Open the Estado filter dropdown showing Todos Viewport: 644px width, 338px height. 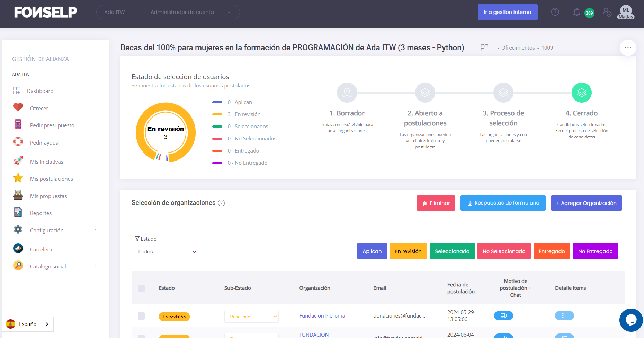[x=168, y=252]
